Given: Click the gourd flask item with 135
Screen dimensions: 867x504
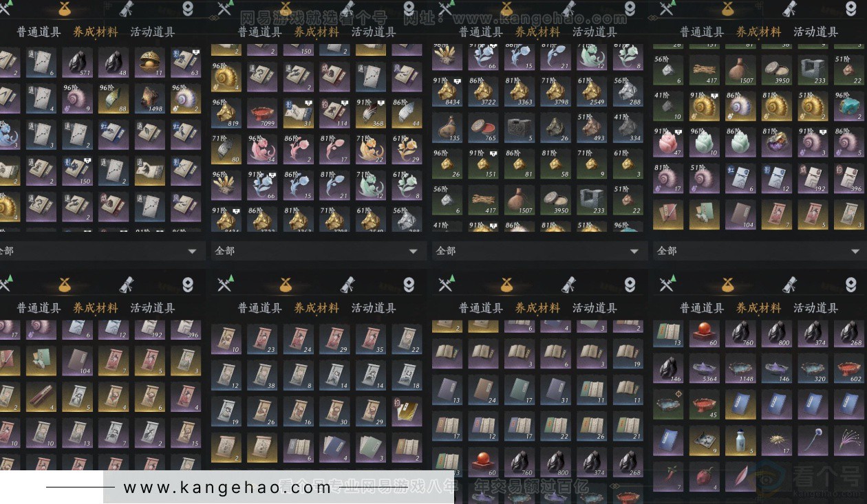Looking at the screenshot, I should click(x=447, y=127).
